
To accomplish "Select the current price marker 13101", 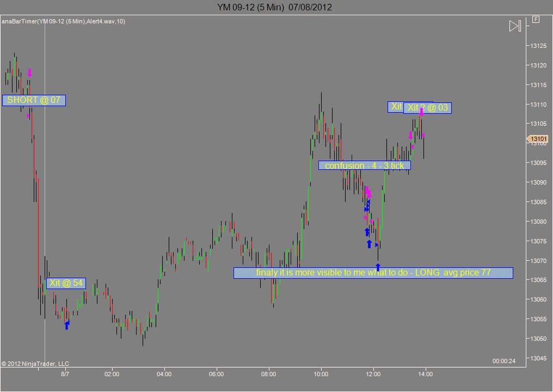I will [537, 139].
